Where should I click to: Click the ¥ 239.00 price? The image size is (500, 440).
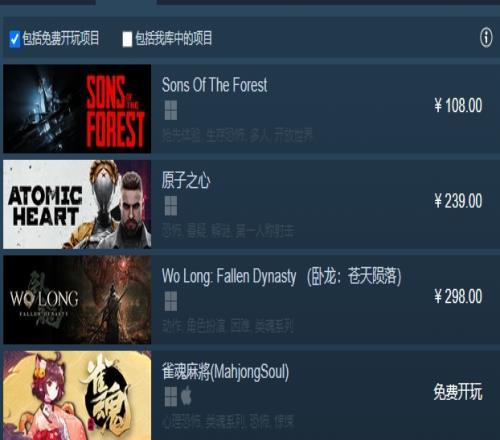458,201
